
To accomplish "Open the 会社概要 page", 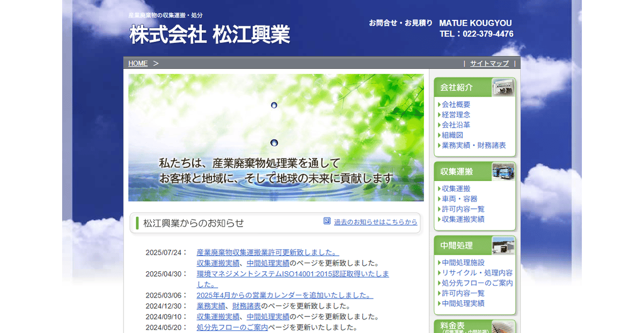I will (456, 104).
